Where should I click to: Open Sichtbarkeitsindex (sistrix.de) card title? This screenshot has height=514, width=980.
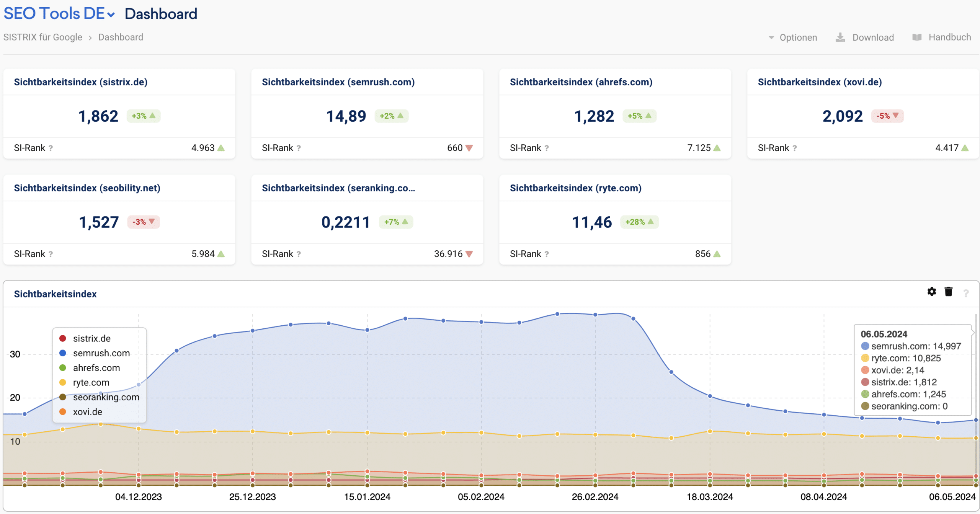(x=81, y=82)
